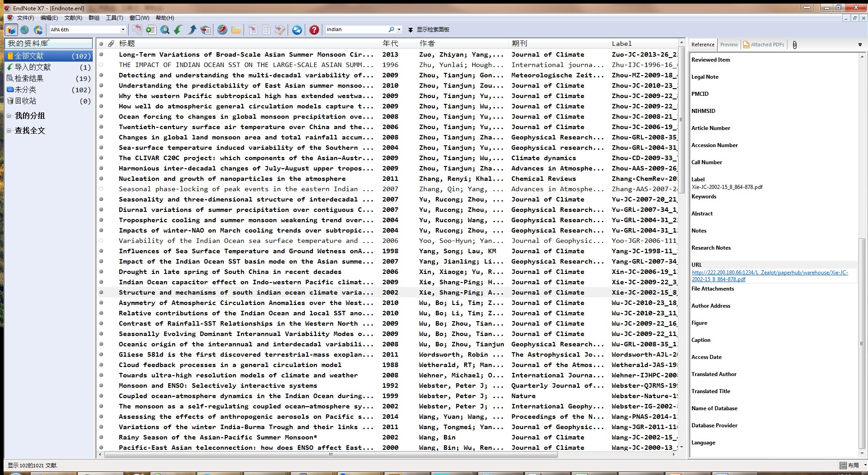Select 未分类 group in sidebar
Screen dimensions: 868x475
tap(49, 90)
